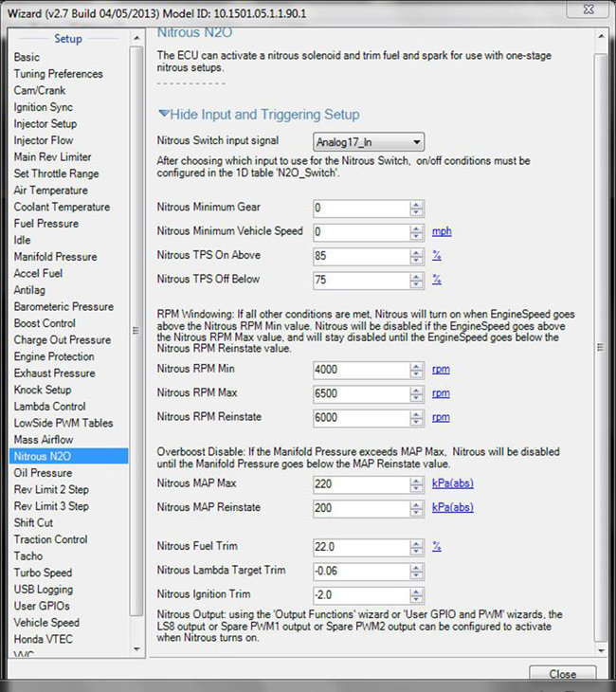
Task: Click setup list scroll-up arrow
Action: 136,39
